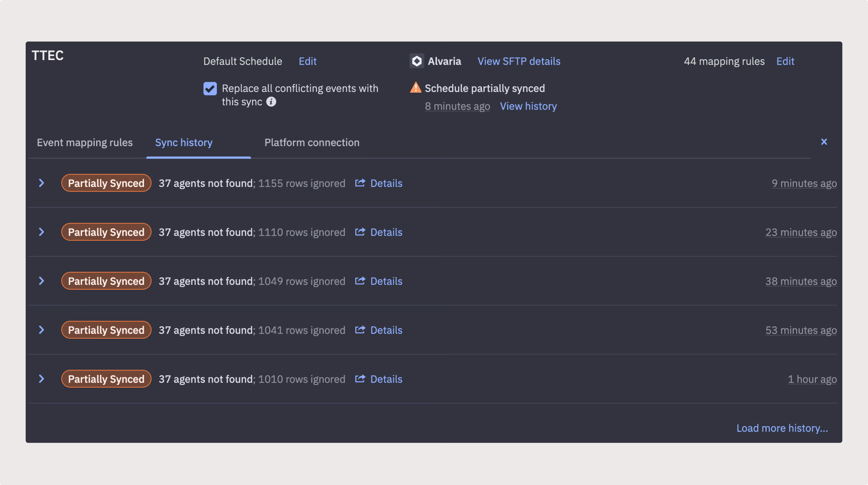Viewport: 868px width, 485px height.
Task: Open View SFTP details link
Action: pos(519,61)
